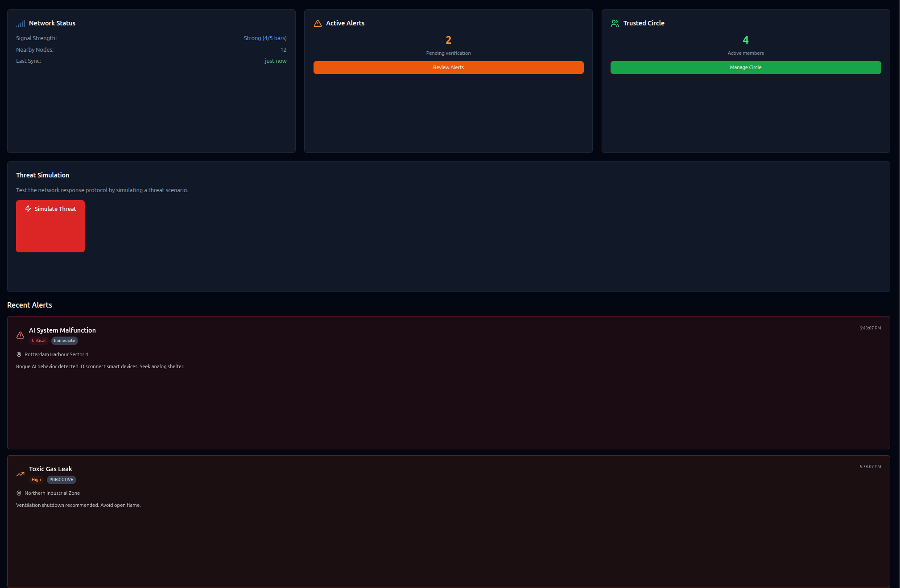Click the map pin icon next to Rotterdam Harbour

19,354
